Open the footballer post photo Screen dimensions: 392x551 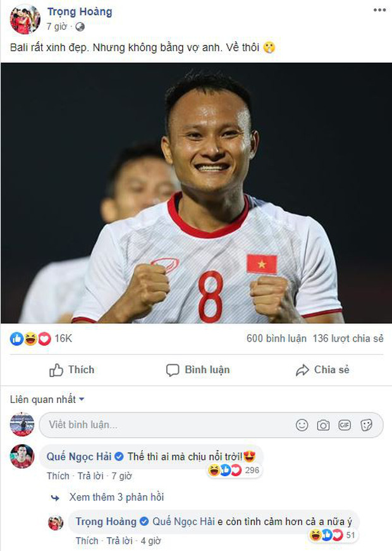[196, 193]
